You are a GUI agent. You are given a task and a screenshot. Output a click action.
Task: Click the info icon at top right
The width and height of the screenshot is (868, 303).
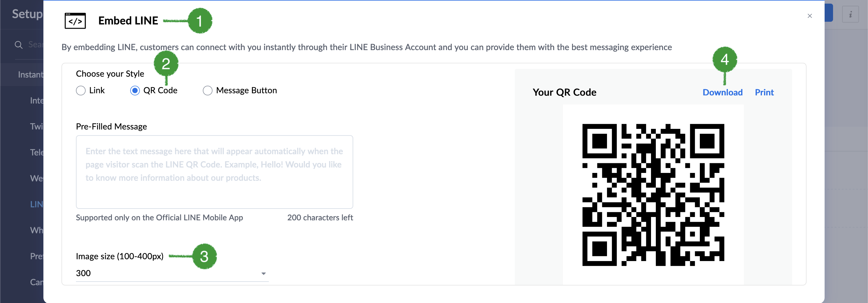click(850, 14)
